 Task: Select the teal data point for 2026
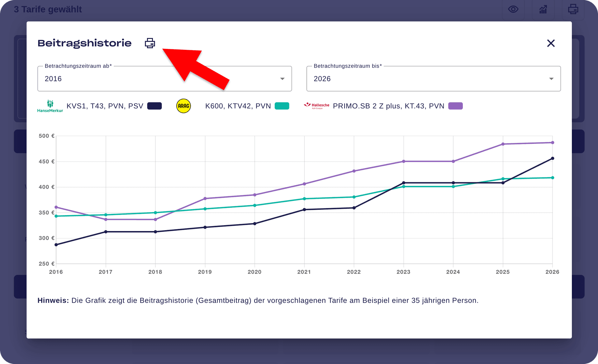point(553,178)
